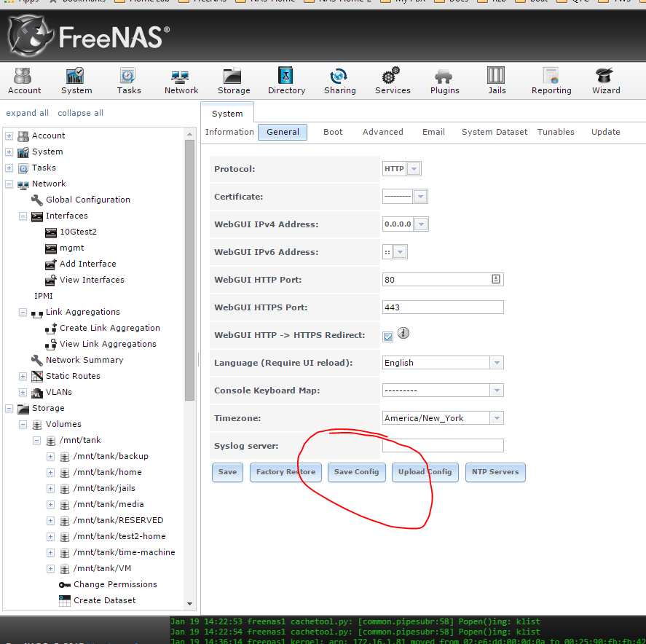Click the Network Summary wrench icon
Image resolution: width=646 pixels, height=644 pixels.
tap(36, 360)
